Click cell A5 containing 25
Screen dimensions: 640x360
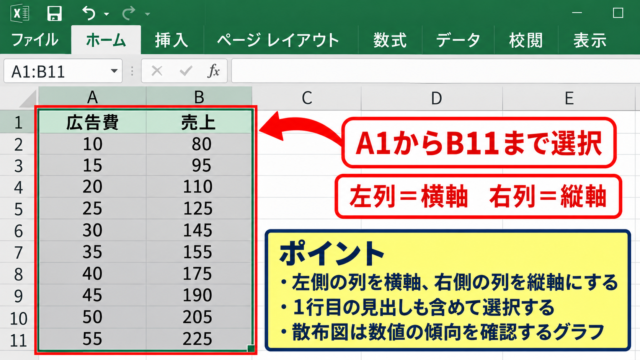(x=93, y=209)
